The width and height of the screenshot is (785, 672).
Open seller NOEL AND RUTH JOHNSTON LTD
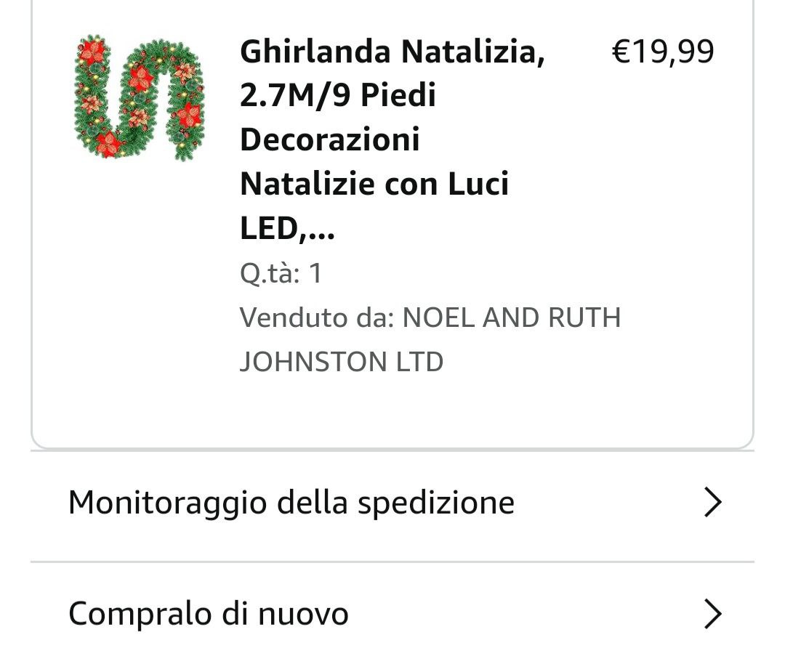[x=511, y=317]
